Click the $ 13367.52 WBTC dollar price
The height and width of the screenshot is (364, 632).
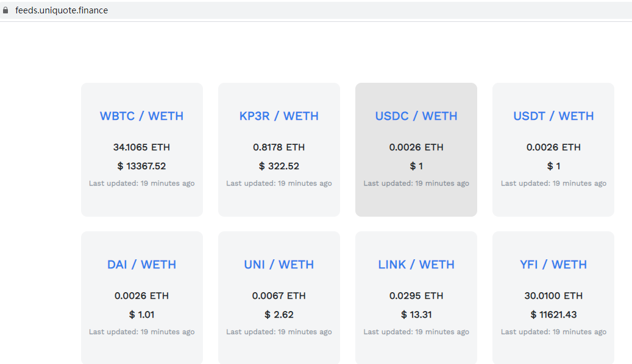[141, 166]
